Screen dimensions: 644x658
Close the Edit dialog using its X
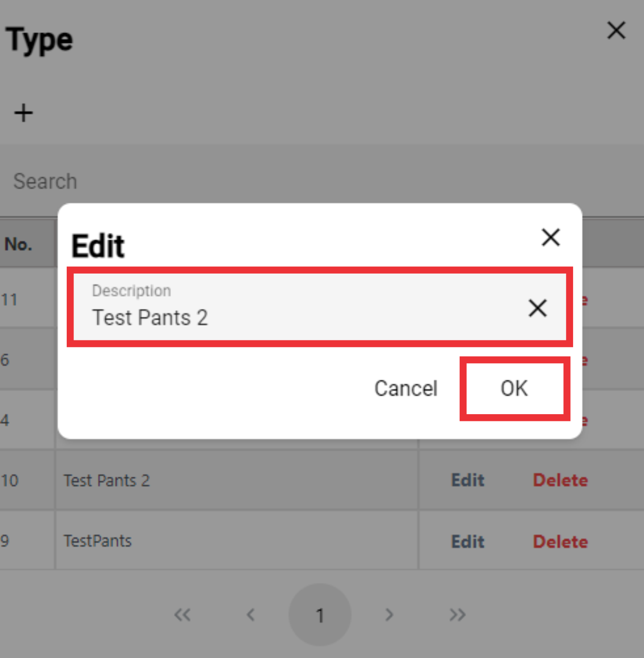tap(551, 238)
